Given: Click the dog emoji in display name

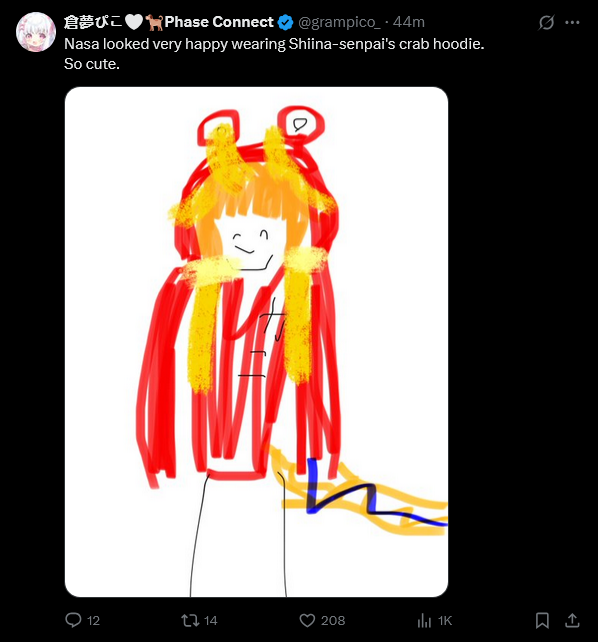Looking at the screenshot, I should (x=154, y=22).
